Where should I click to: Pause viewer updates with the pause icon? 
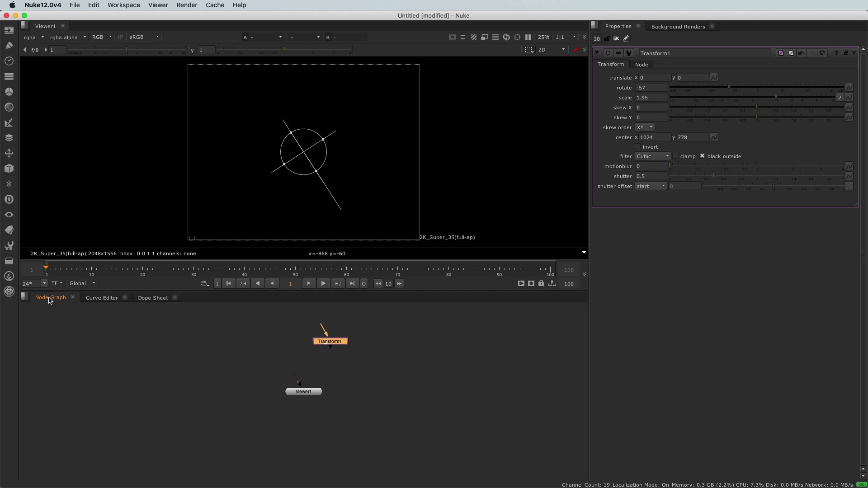pyautogui.click(x=528, y=38)
